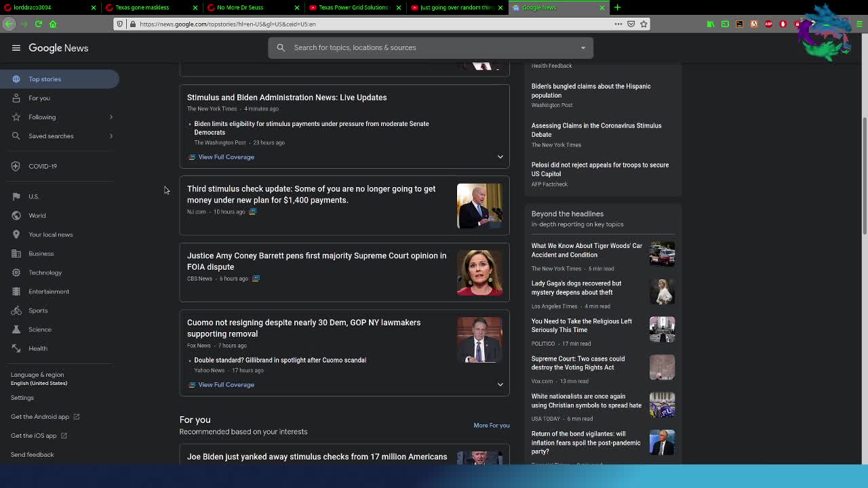This screenshot has height=488, width=868.
Task: Save page to Pocket icon
Action: pyautogui.click(x=631, y=24)
